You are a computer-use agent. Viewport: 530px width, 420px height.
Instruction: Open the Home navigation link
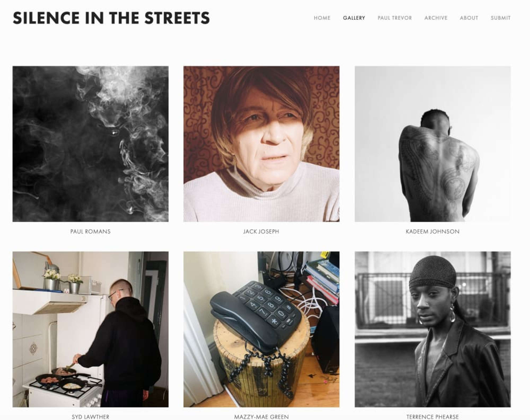[322, 18]
